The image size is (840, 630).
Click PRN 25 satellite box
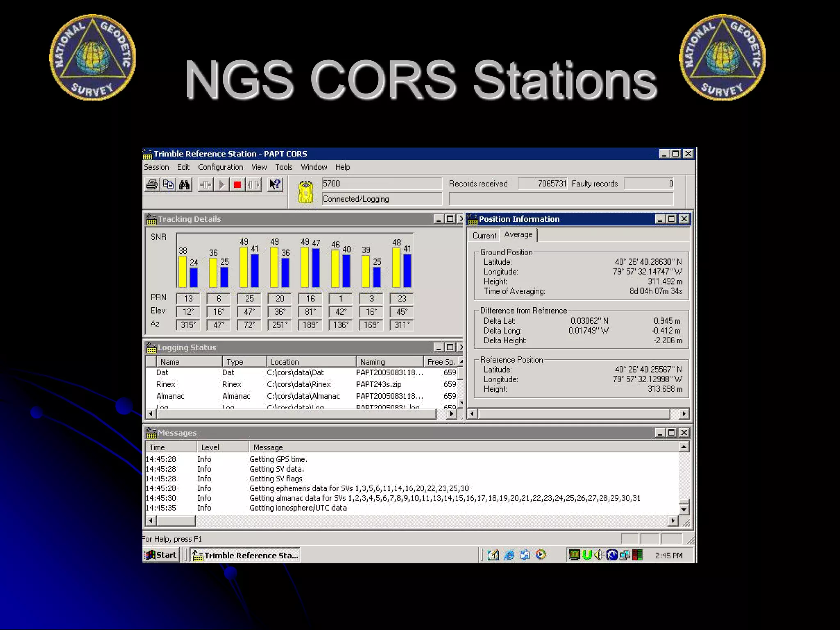(249, 299)
